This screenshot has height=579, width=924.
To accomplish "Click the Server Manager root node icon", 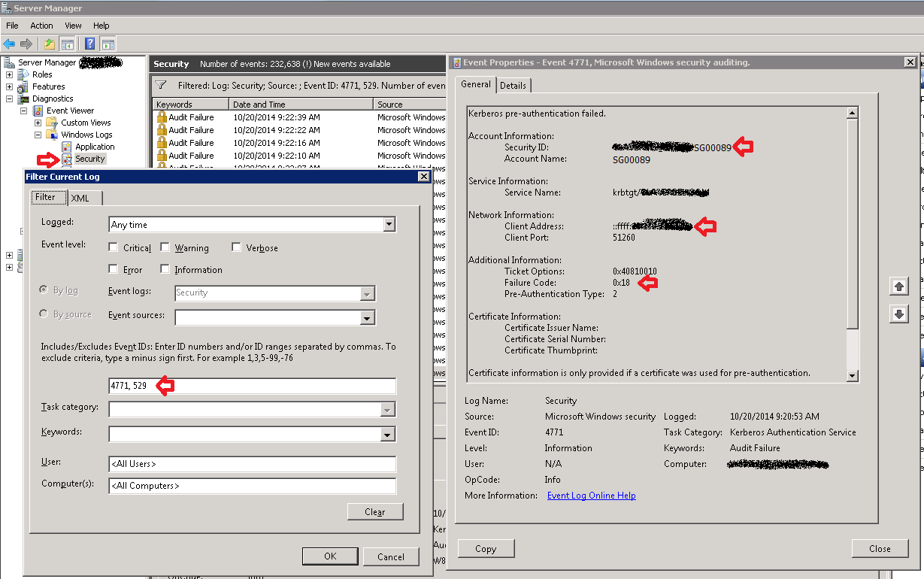I will [9, 62].
